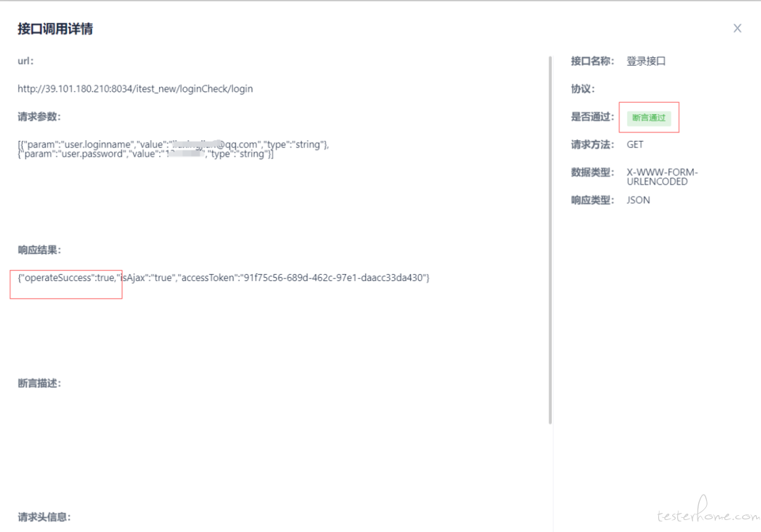Click the 接口调用详情 dialog title
The width and height of the screenshot is (761, 532).
55,29
